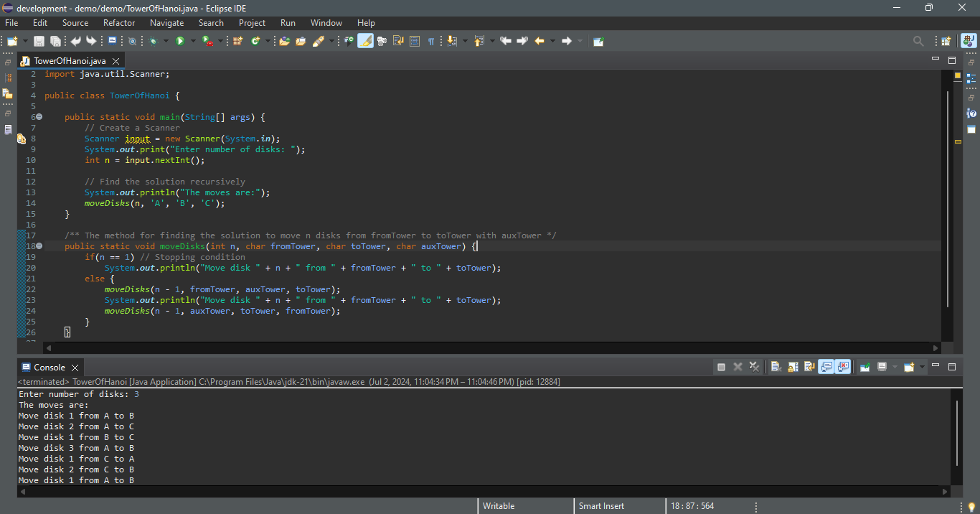Click the Debug bug icon
The height and width of the screenshot is (514, 980).
[x=153, y=41]
